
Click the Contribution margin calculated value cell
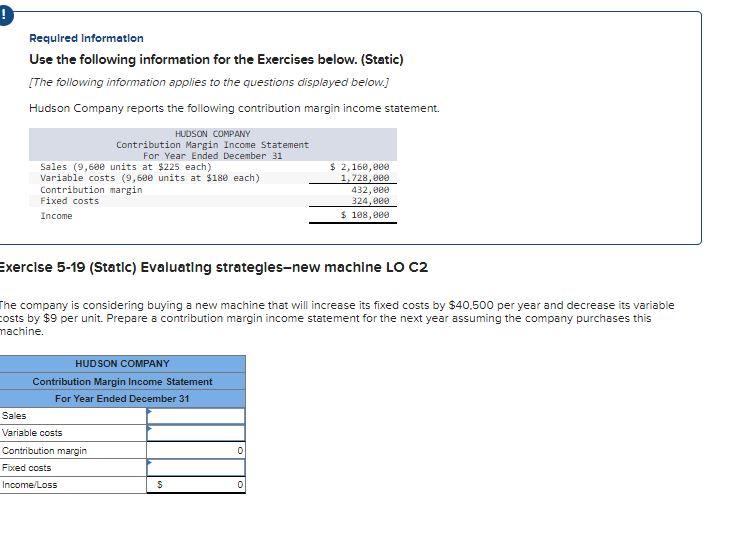click(196, 451)
